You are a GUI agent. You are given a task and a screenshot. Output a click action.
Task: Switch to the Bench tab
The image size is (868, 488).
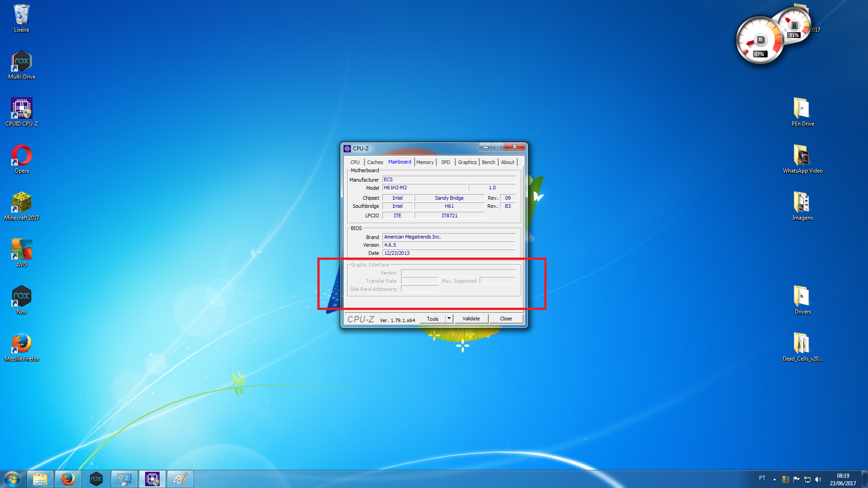pos(488,162)
